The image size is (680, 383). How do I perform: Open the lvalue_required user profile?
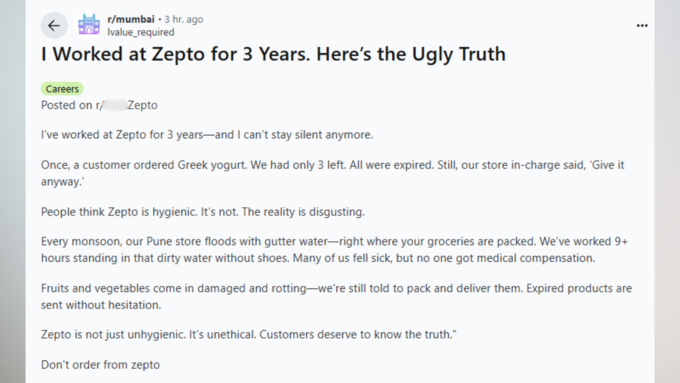(141, 32)
